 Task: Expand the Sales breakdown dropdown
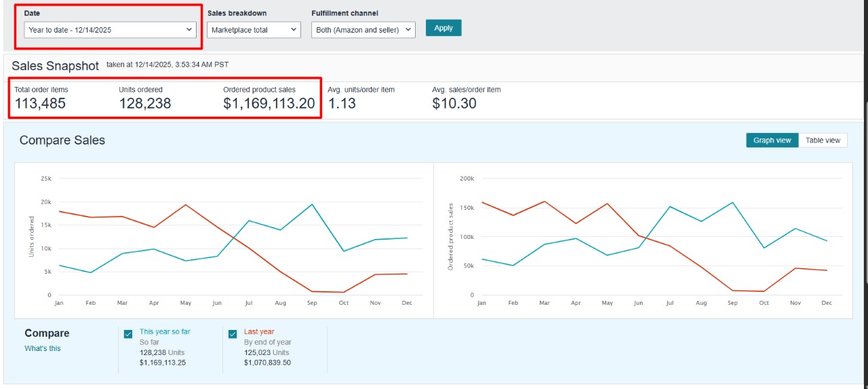[x=254, y=30]
